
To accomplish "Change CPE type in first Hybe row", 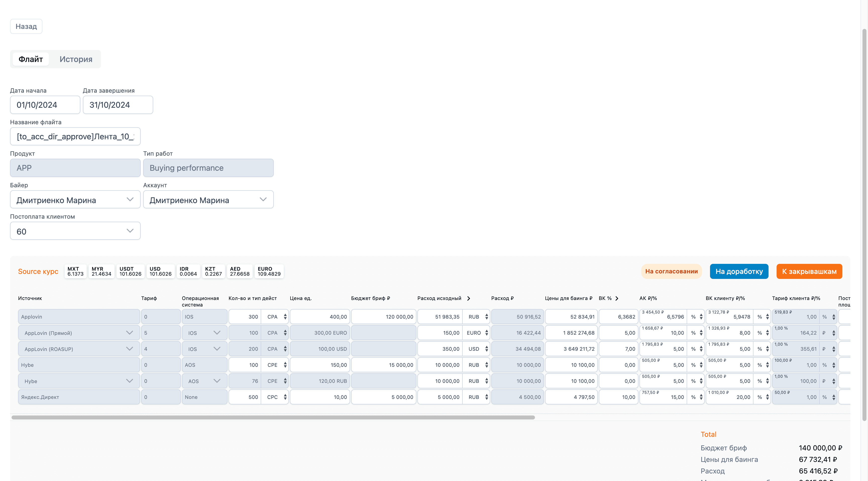I will pyautogui.click(x=275, y=365).
